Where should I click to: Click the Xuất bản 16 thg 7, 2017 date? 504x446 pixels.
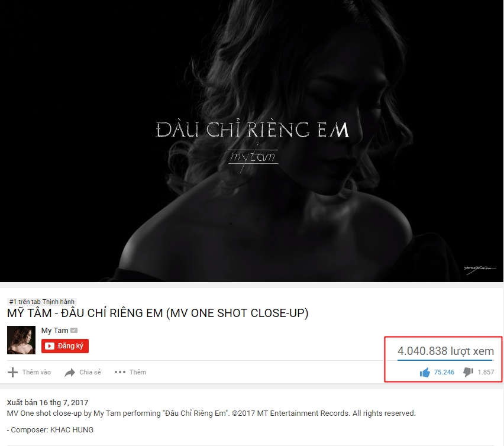click(x=47, y=403)
